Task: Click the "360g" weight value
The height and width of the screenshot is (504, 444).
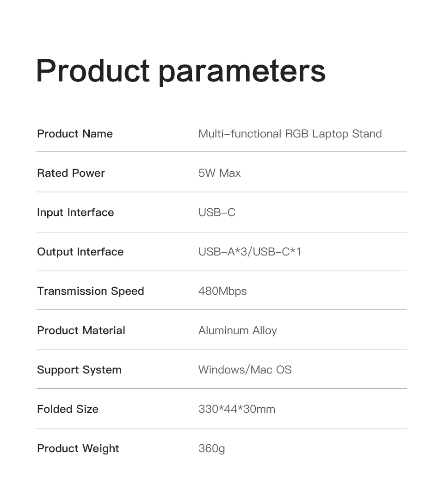Action: 212,448
